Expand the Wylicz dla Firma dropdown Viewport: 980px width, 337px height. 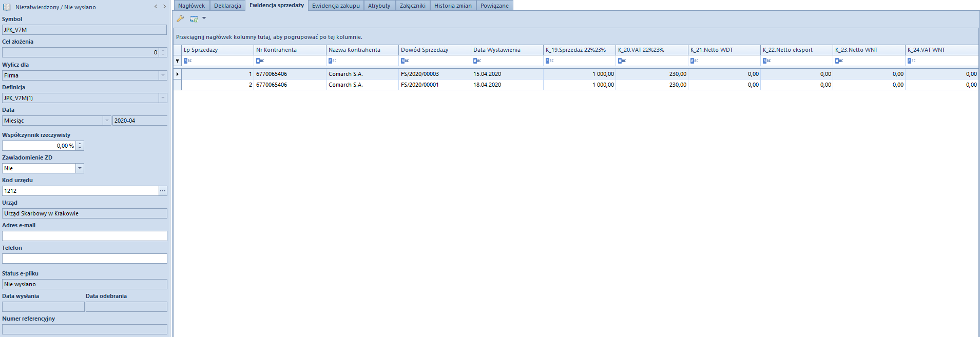click(x=163, y=75)
